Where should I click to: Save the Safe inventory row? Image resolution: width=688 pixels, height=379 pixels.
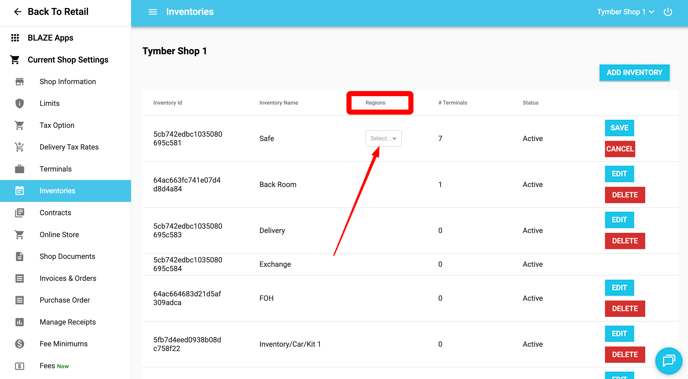point(619,128)
